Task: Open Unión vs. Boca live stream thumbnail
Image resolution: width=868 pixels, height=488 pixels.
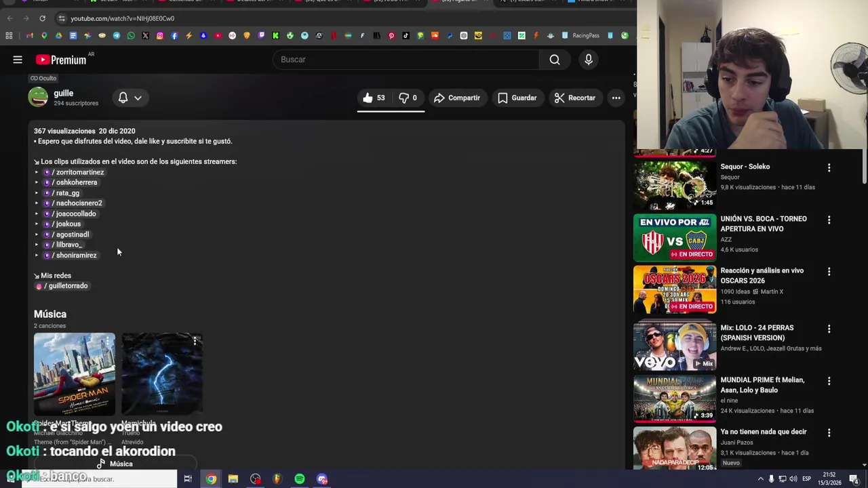Action: tap(675, 238)
